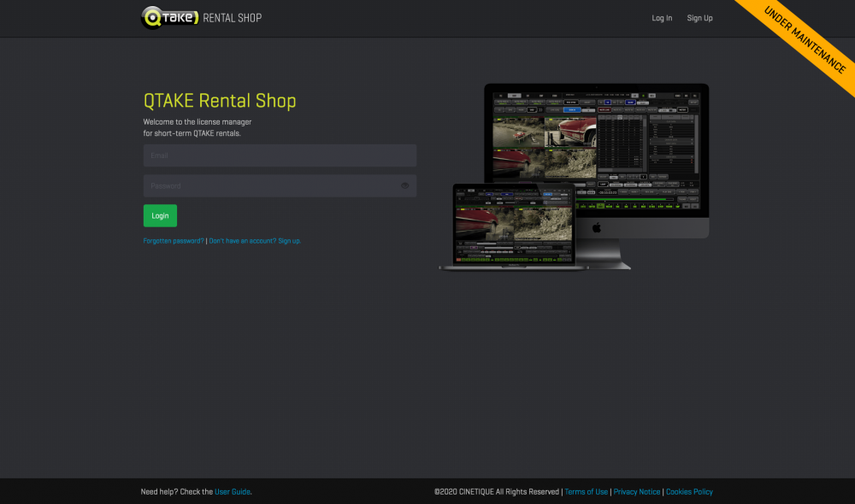The image size is (855, 504).
Task: Focus the Email input field
Action: [280, 155]
